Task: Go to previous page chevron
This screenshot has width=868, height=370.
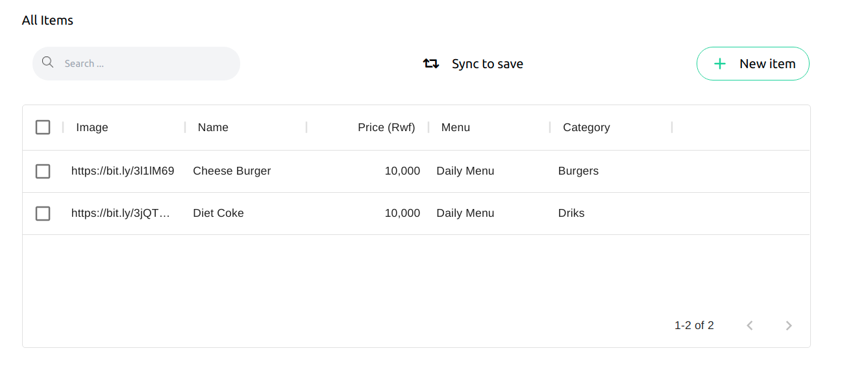Action: click(750, 325)
